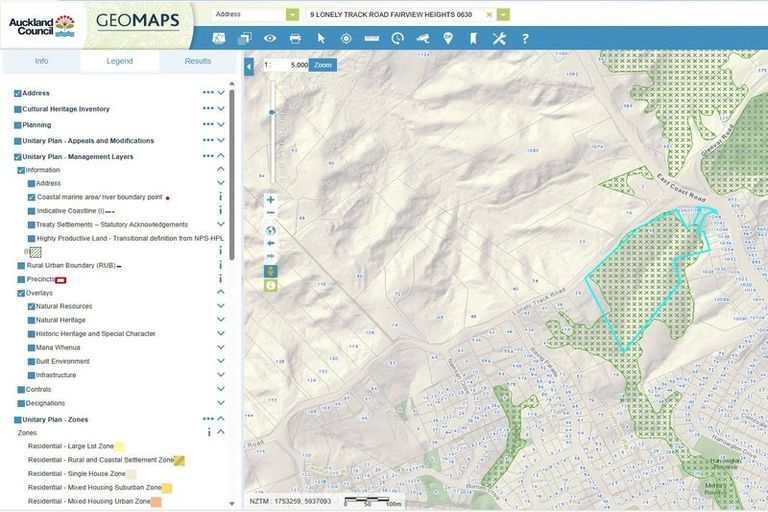This screenshot has width=768, height=512.
Task: Switch to the Results tab
Action: (x=197, y=61)
